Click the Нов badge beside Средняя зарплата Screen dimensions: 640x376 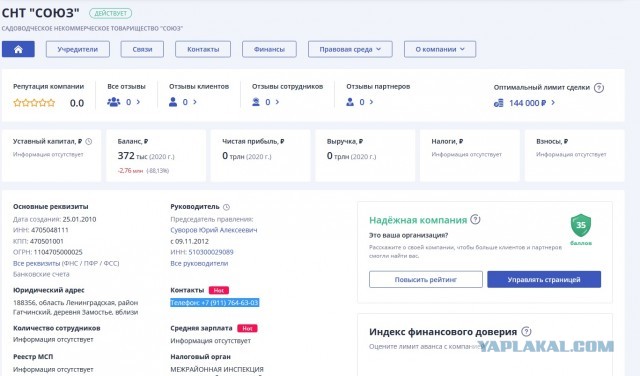pyautogui.click(x=247, y=328)
